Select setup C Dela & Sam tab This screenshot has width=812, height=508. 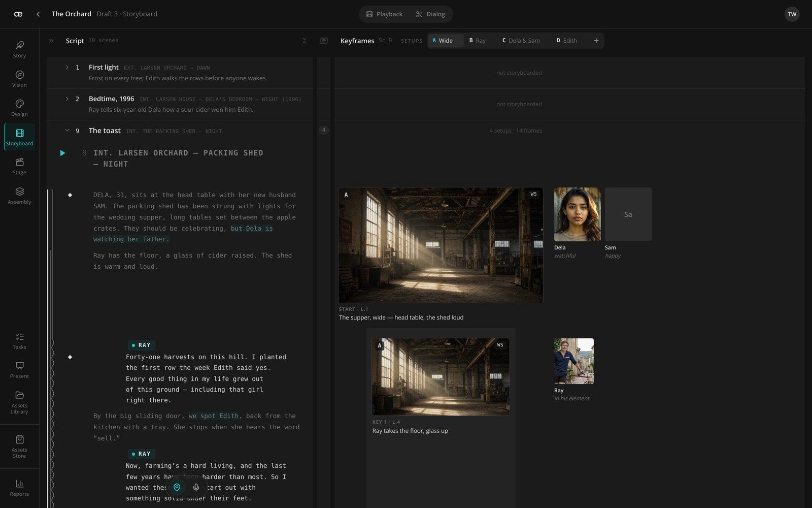pos(521,41)
